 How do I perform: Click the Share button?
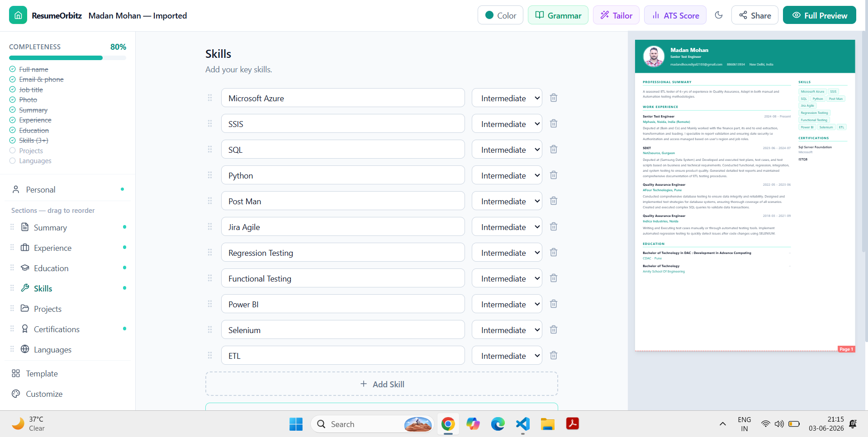[x=754, y=15]
